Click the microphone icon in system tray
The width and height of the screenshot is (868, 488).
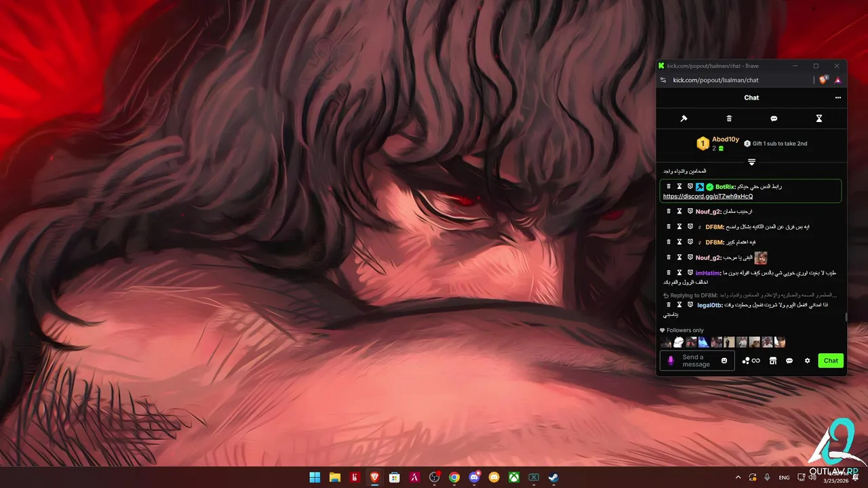point(768,477)
